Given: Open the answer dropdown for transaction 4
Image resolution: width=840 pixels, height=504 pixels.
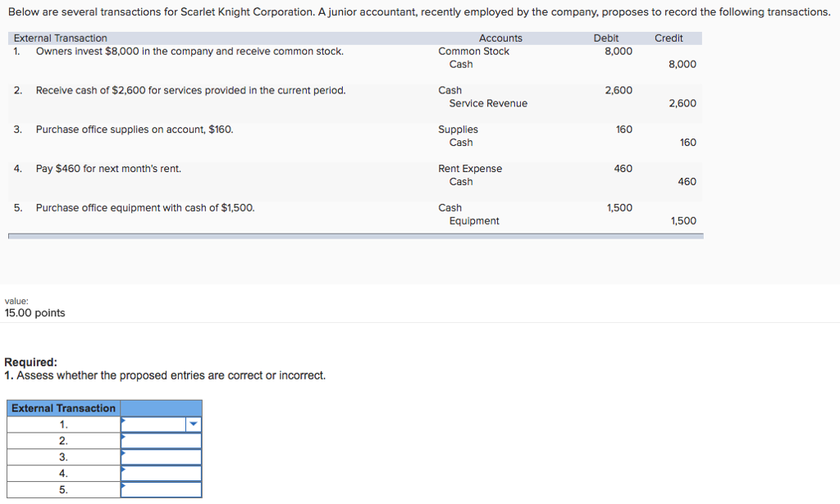Looking at the screenshot, I should [x=161, y=473].
